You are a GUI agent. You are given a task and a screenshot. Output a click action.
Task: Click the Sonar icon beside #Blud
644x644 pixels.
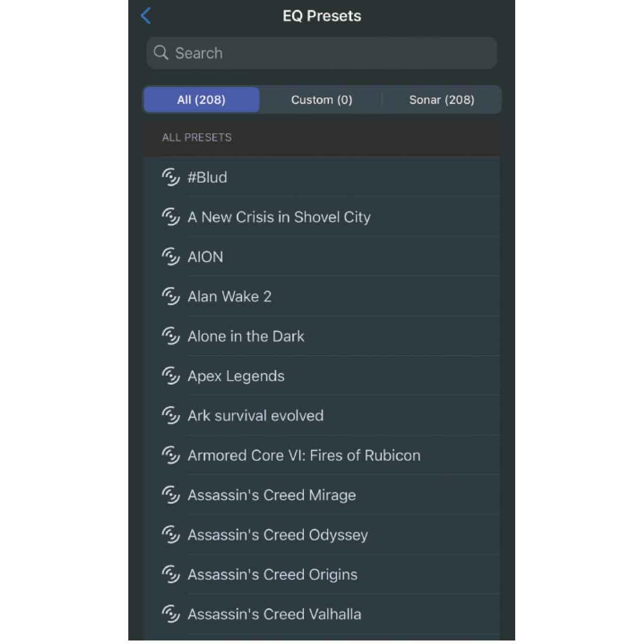coord(171,177)
